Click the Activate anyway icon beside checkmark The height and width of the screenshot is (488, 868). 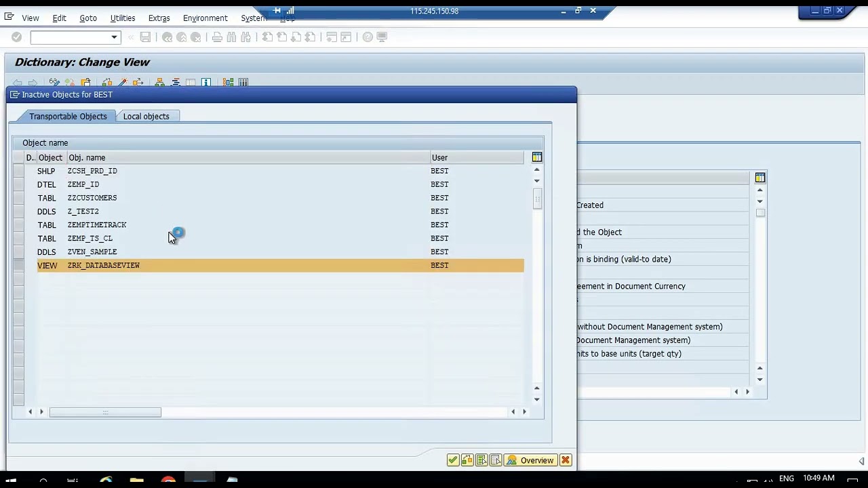467,460
